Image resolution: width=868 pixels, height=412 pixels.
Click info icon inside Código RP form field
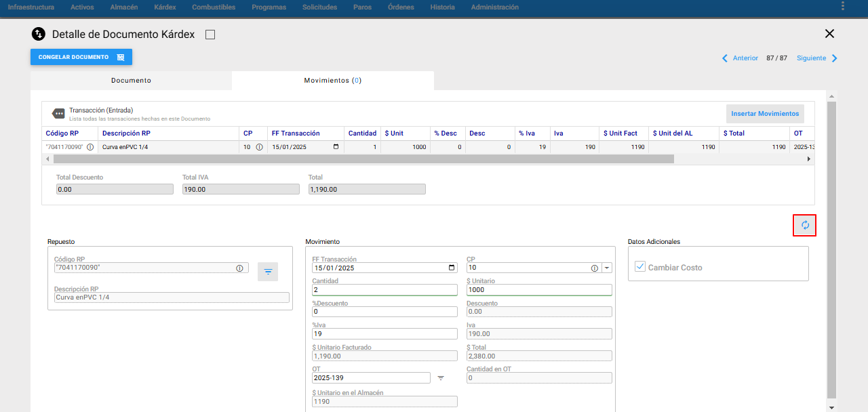click(x=239, y=268)
